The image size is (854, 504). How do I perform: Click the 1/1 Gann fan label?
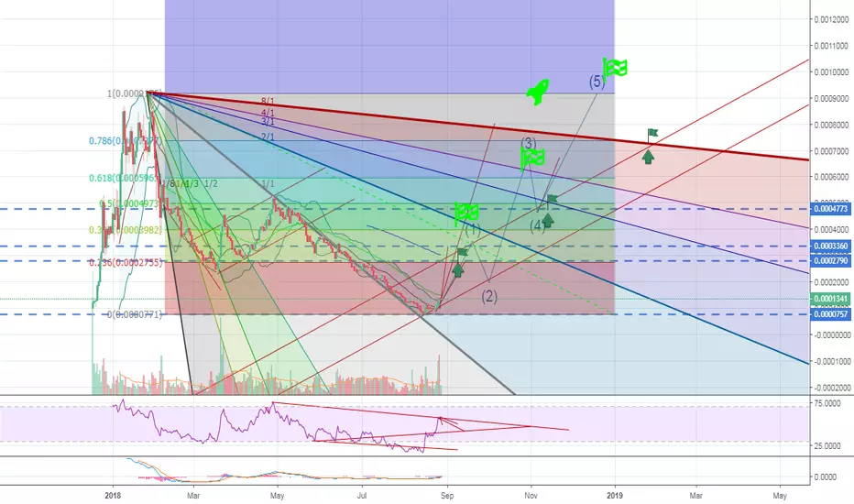click(268, 184)
